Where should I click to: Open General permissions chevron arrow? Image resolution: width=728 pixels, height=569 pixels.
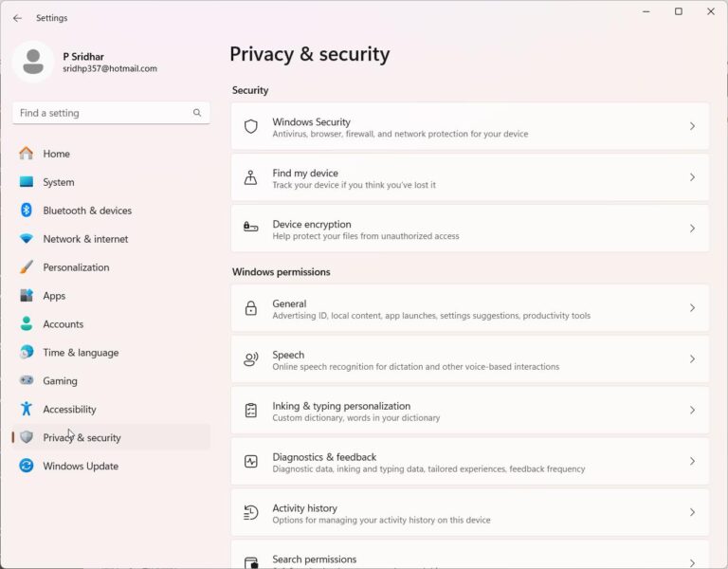(692, 308)
